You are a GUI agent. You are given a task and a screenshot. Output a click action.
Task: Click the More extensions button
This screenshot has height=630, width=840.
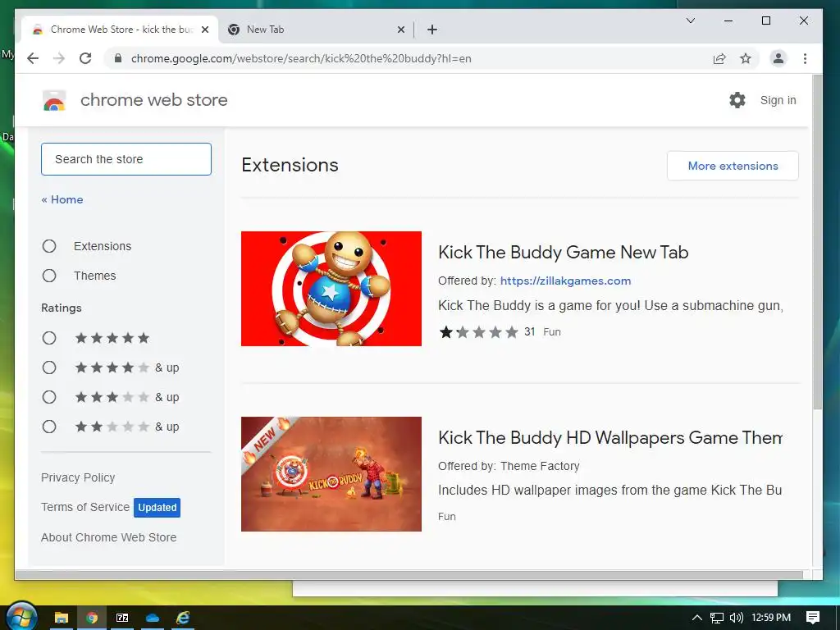(733, 166)
